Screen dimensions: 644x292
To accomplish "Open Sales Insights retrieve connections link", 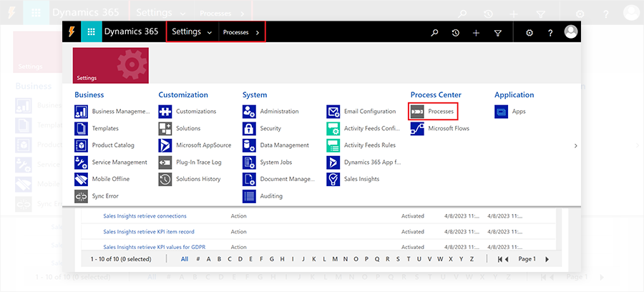I will point(145,216).
